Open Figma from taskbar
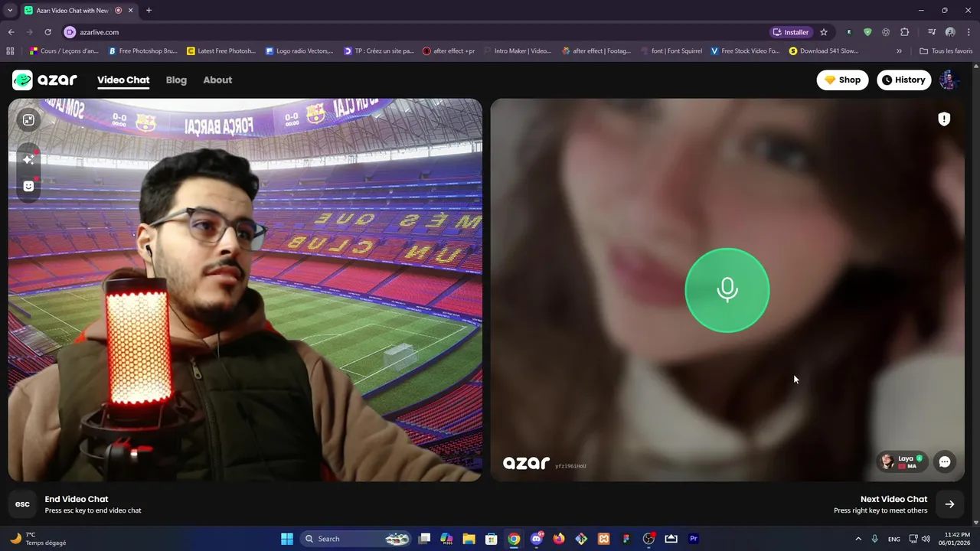 (x=626, y=539)
